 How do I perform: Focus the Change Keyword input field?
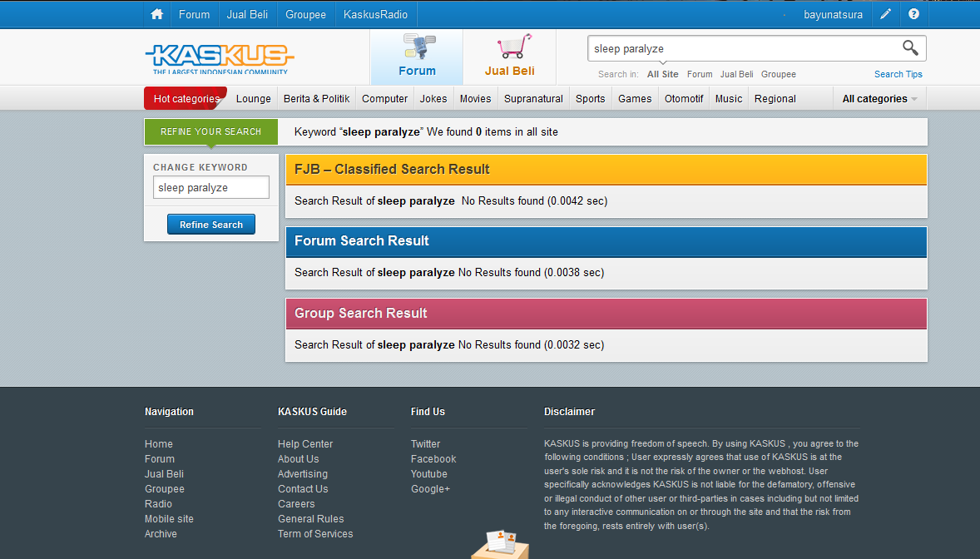pos(211,188)
